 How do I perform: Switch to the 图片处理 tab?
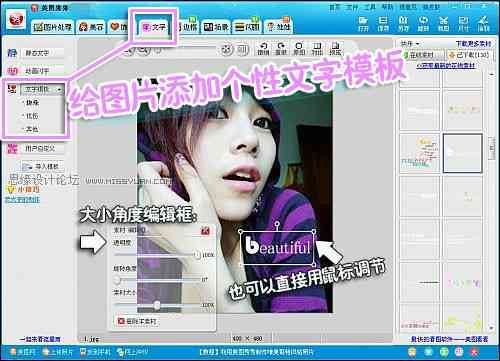pos(53,27)
